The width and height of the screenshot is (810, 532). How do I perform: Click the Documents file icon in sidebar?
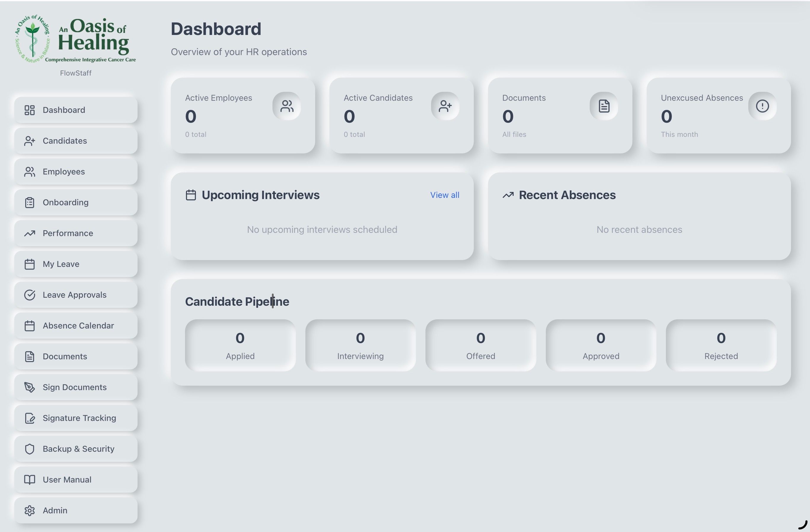(30, 357)
